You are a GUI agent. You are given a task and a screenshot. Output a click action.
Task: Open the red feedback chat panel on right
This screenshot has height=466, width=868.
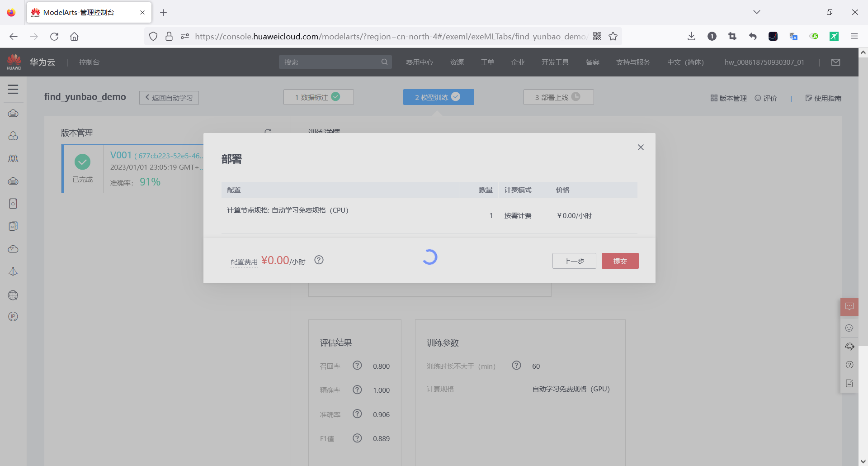coord(849,307)
